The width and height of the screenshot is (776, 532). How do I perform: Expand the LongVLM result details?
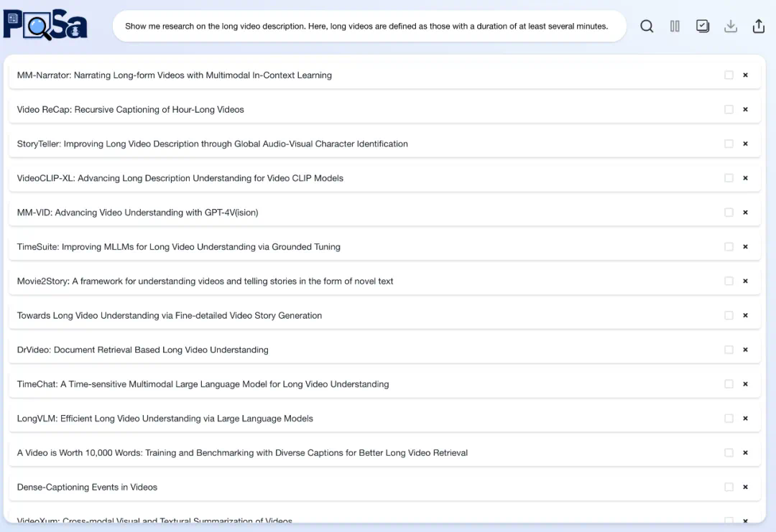tap(165, 419)
